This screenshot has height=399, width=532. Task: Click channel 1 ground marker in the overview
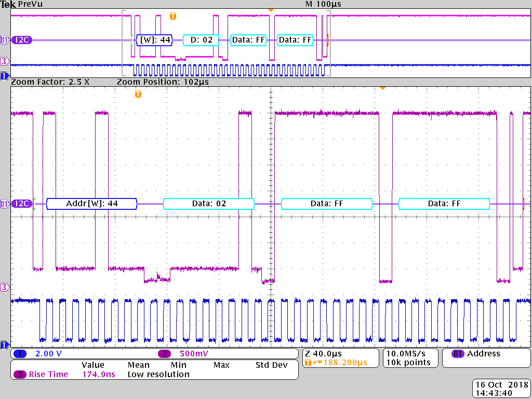(4, 76)
